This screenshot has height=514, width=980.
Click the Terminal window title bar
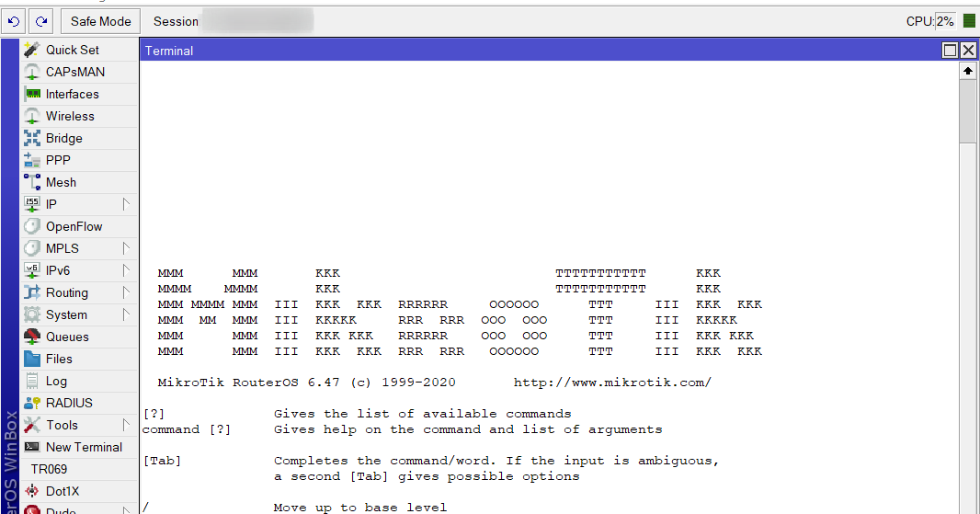click(x=541, y=51)
